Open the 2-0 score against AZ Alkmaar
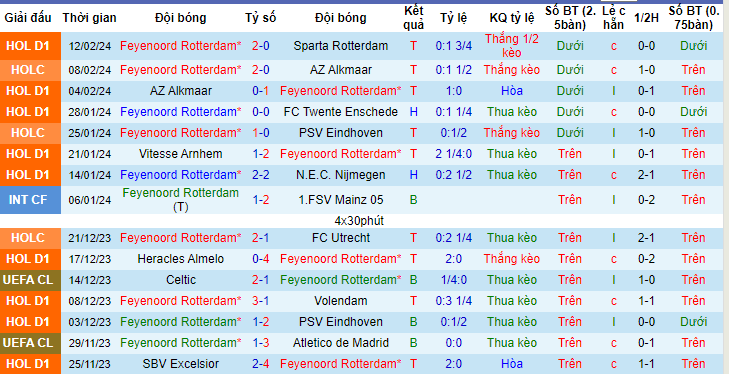The width and height of the screenshot is (729, 374). [x=261, y=70]
